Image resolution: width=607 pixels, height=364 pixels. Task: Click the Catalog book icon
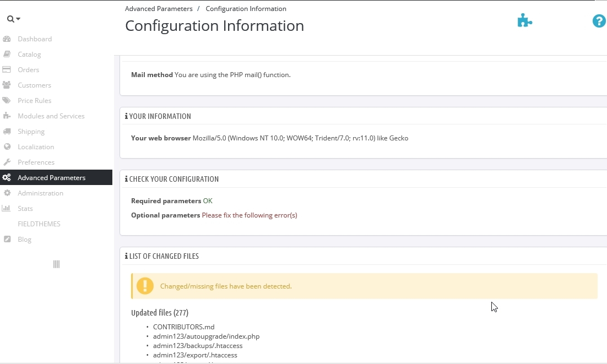pos(7,55)
